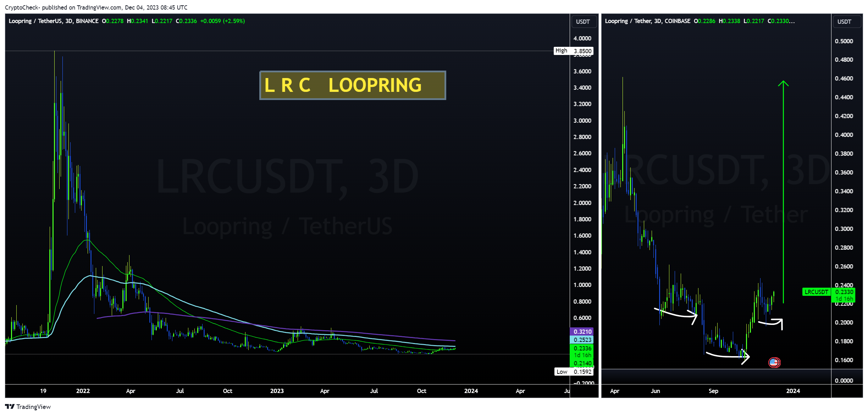Click the 2.0000 level on Binance price scale

[x=582, y=203]
